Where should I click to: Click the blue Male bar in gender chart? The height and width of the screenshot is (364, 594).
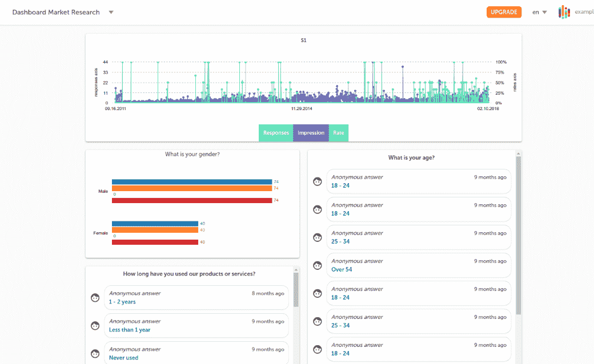click(x=191, y=182)
